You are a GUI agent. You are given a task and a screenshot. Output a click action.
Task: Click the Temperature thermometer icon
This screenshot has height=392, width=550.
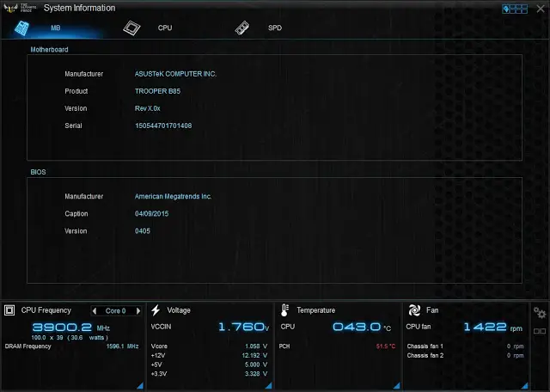click(284, 310)
